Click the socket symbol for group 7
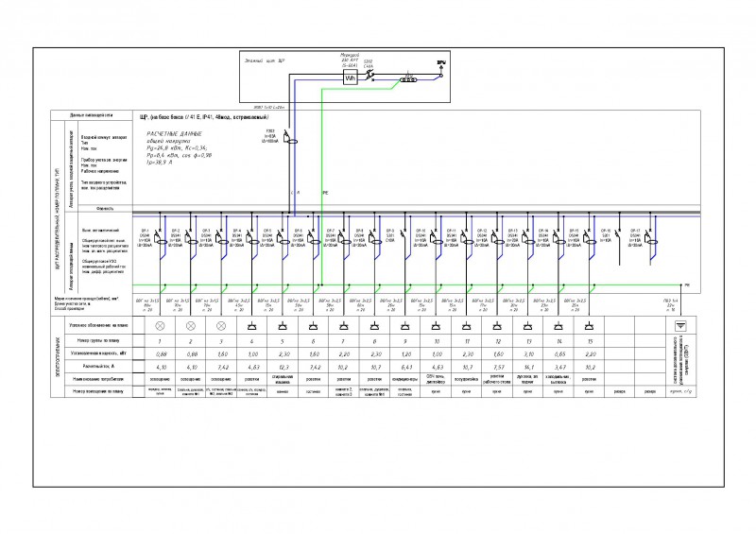Viewport: 756px width, 534px height. pyautogui.click(x=343, y=327)
